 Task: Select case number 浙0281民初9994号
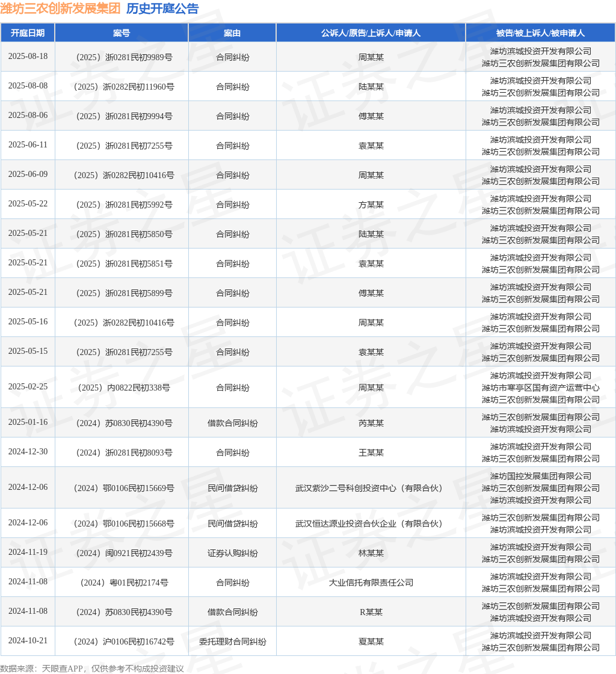pyautogui.click(x=124, y=116)
